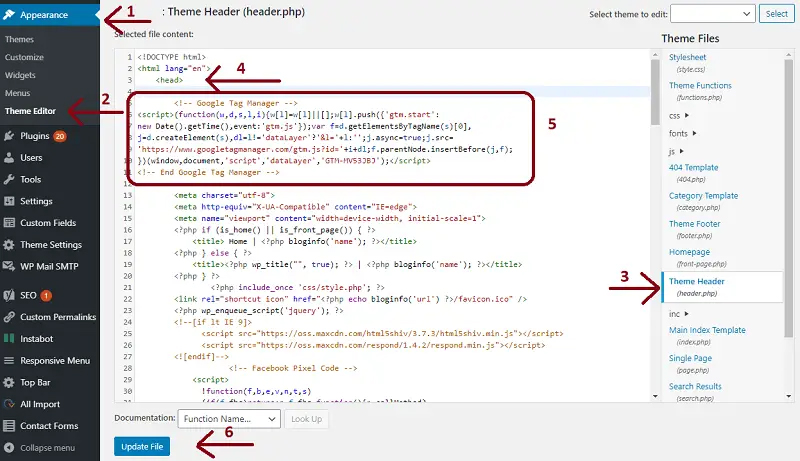Open the Function Name documentation dropdown
Screen dimensions: 800x461
point(229,419)
